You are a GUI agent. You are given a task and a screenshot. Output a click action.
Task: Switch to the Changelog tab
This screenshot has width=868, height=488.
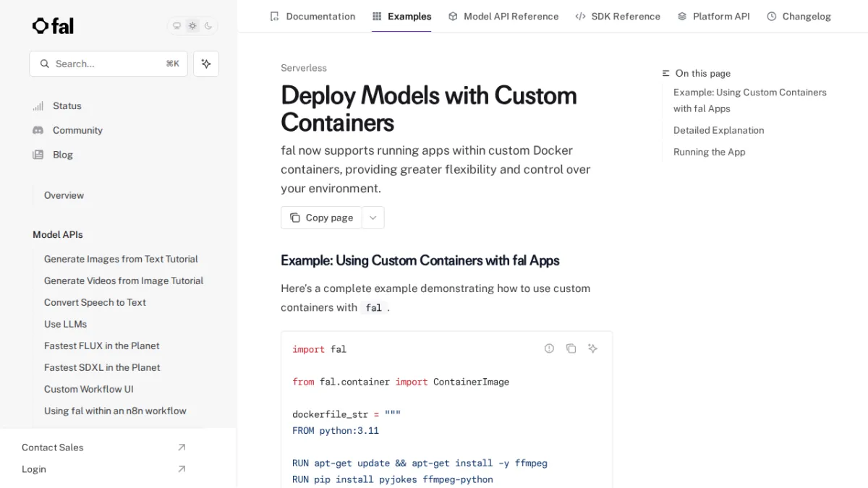tap(799, 16)
